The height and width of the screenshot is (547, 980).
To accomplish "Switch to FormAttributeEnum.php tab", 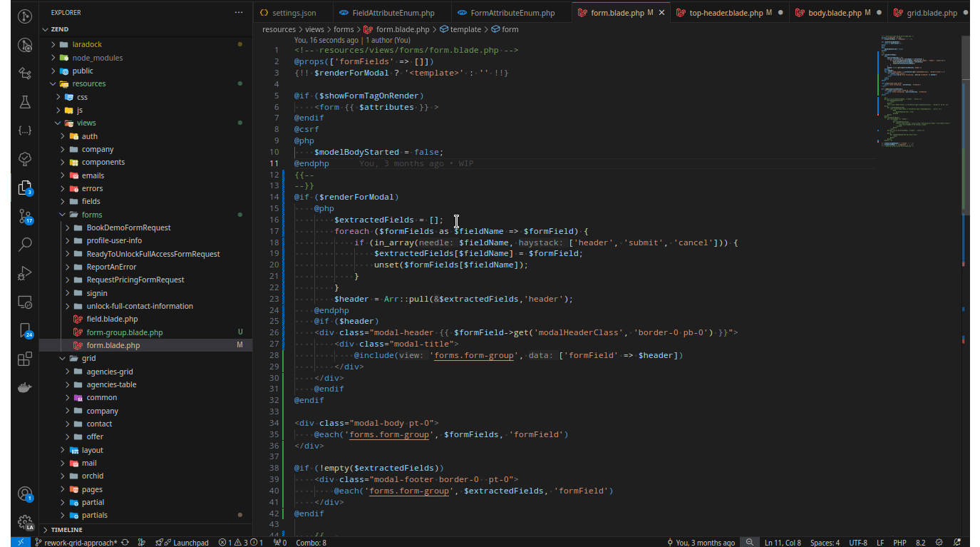I will pos(512,13).
